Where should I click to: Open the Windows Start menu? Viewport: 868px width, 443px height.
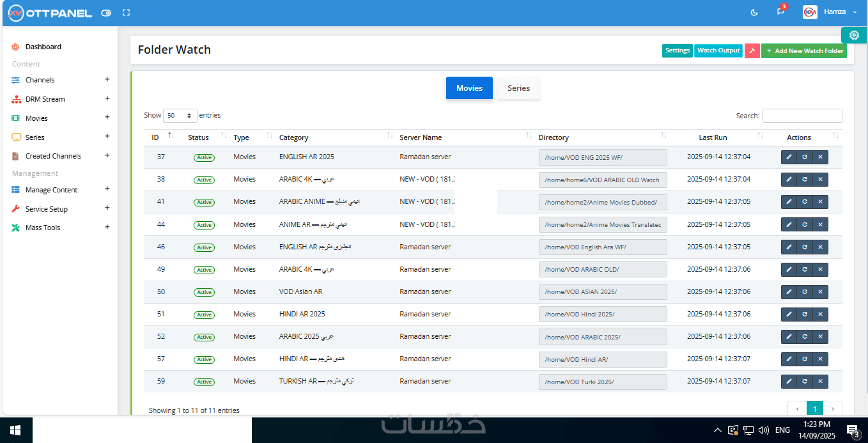(x=16, y=430)
